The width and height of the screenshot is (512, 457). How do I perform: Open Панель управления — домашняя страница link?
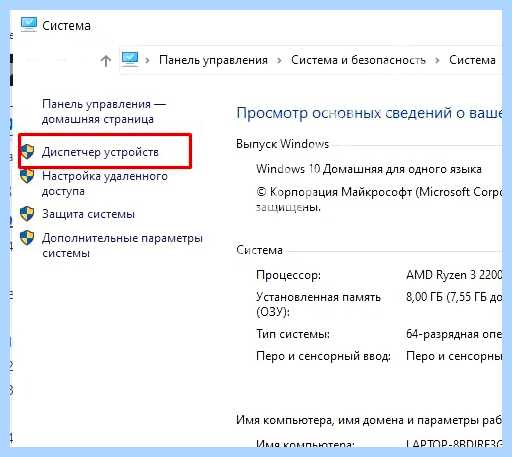tap(104, 111)
